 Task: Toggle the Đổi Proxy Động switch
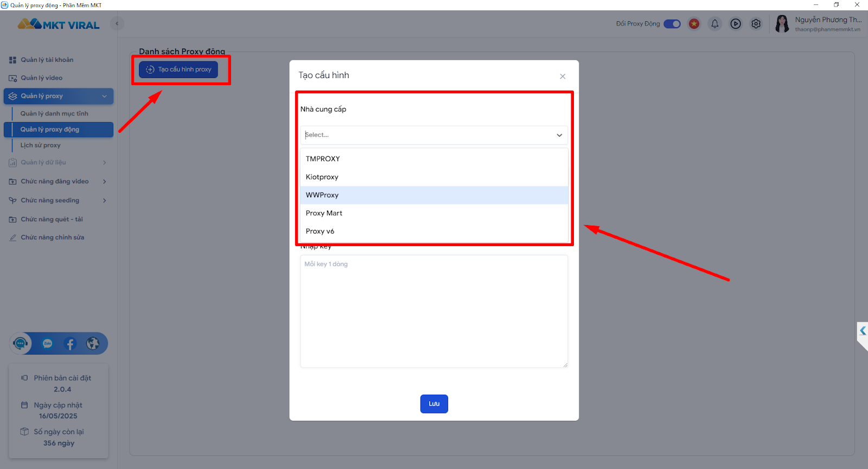pos(672,24)
